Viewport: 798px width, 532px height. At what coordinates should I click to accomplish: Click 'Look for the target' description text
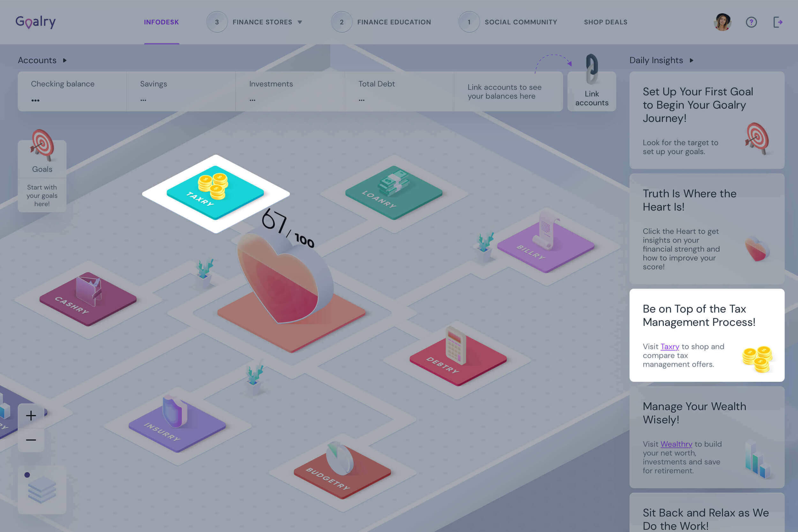click(x=680, y=147)
